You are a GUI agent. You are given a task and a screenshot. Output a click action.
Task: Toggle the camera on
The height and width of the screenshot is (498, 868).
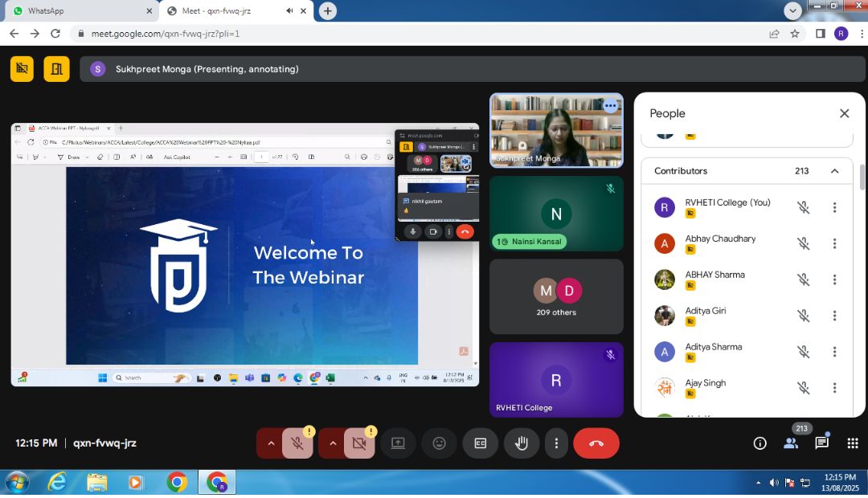point(359,443)
